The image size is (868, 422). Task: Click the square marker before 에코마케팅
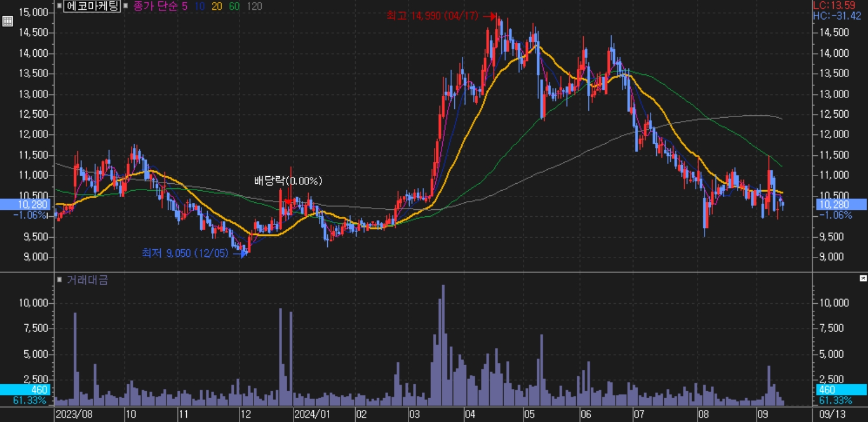(60, 6)
